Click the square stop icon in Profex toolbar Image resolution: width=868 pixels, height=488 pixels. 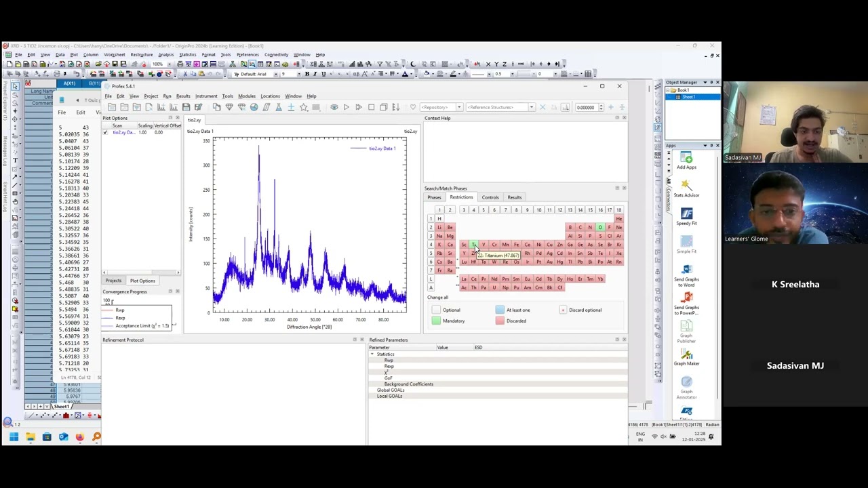click(x=371, y=107)
